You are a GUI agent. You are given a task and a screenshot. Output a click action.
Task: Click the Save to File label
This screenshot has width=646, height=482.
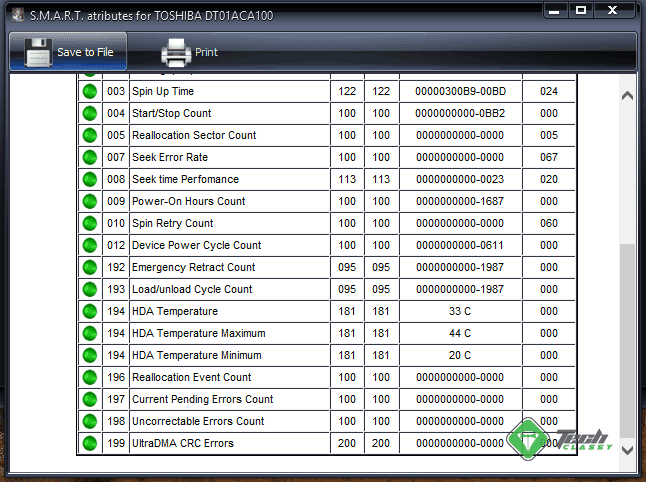click(x=85, y=52)
